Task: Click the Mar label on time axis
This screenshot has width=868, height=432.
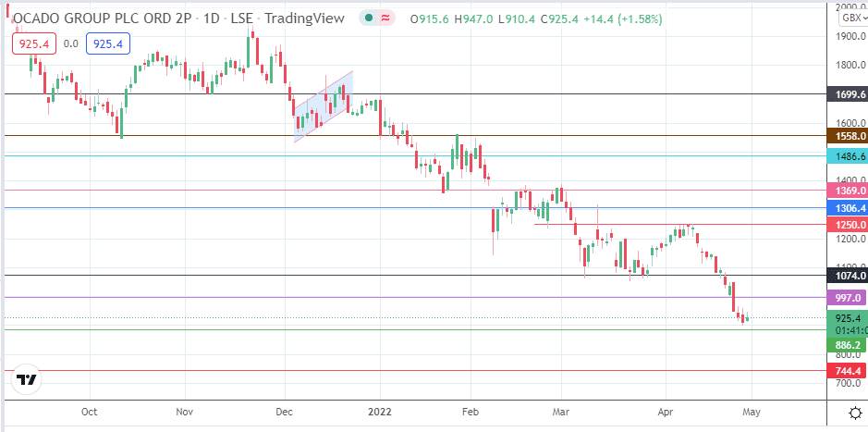Action: click(561, 412)
